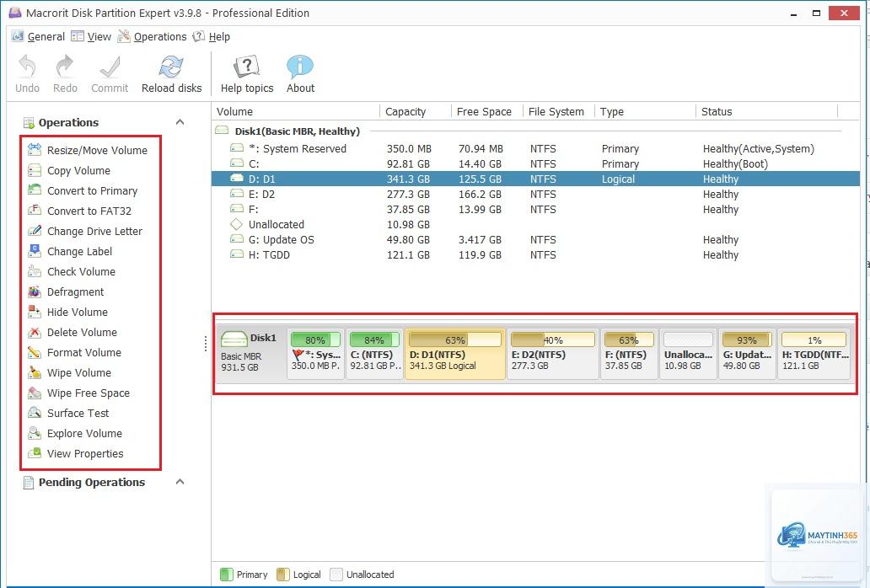The height and width of the screenshot is (588, 870).
Task: Click the tan Logical legend swatch
Action: click(x=283, y=575)
